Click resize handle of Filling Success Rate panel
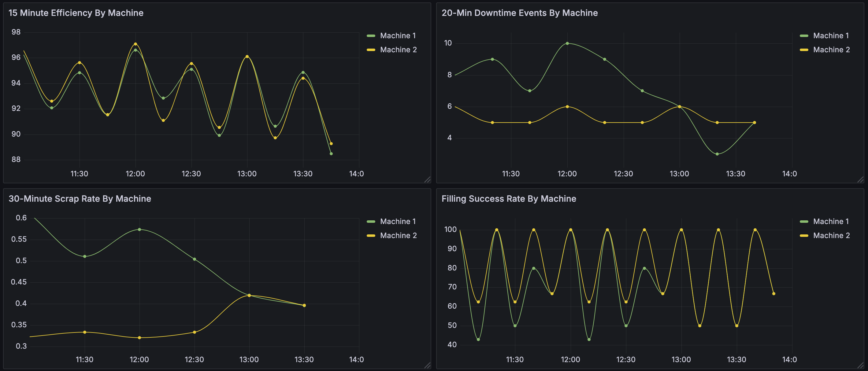 point(861,365)
